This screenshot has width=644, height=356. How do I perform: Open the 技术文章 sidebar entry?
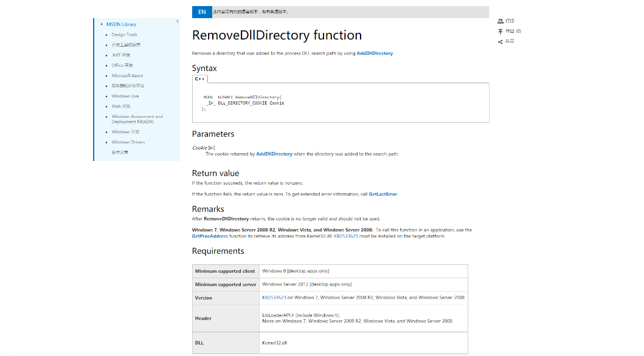(x=120, y=152)
